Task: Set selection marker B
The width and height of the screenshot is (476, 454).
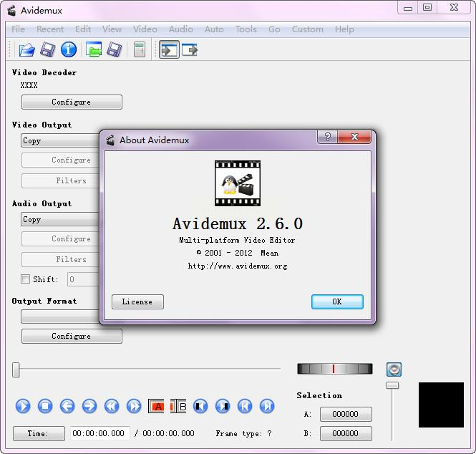Action: (178, 406)
